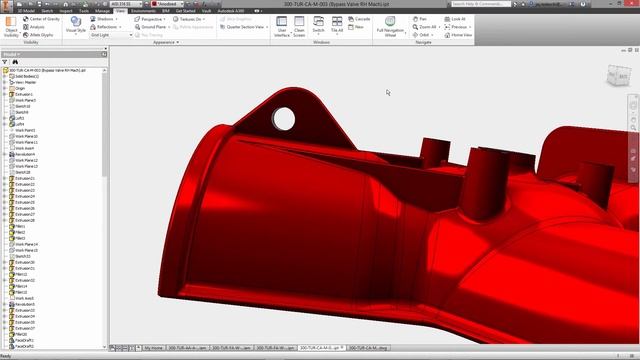
Task: Select the Pan tool
Action: pyautogui.click(x=420, y=19)
